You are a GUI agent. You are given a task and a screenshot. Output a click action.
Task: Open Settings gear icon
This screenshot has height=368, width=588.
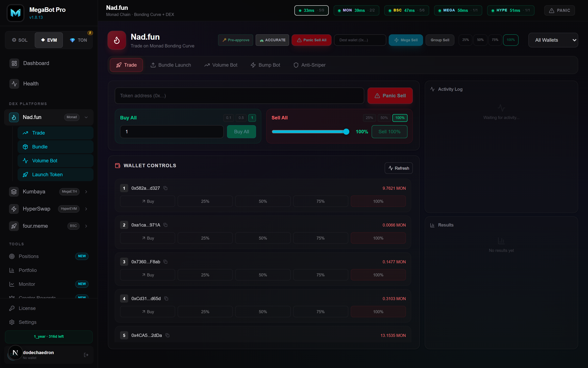[x=12, y=322]
